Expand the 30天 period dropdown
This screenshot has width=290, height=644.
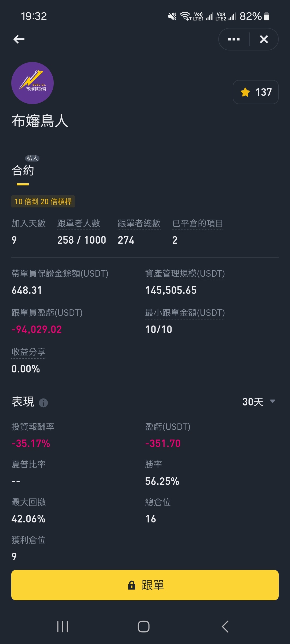[259, 402]
